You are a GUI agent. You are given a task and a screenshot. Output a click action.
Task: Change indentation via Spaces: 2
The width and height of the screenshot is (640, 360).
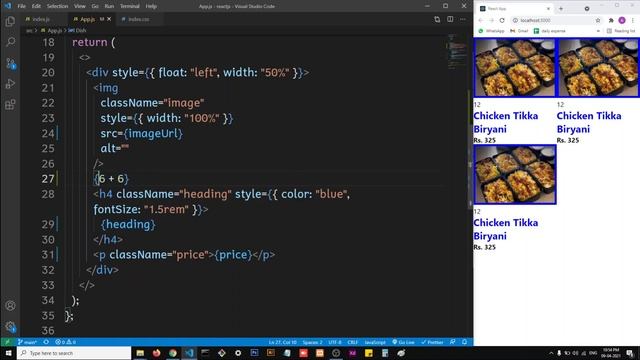pyautogui.click(x=312, y=342)
